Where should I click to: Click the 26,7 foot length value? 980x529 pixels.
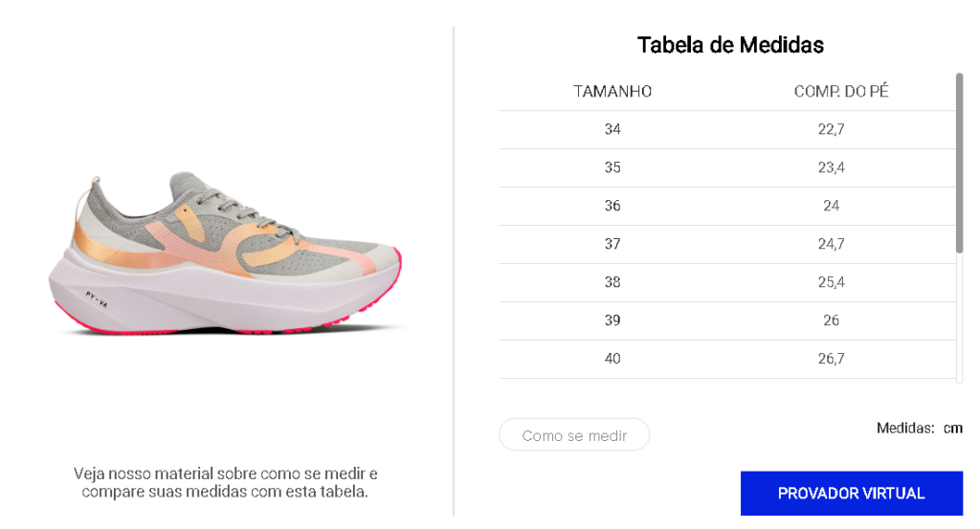point(832,359)
